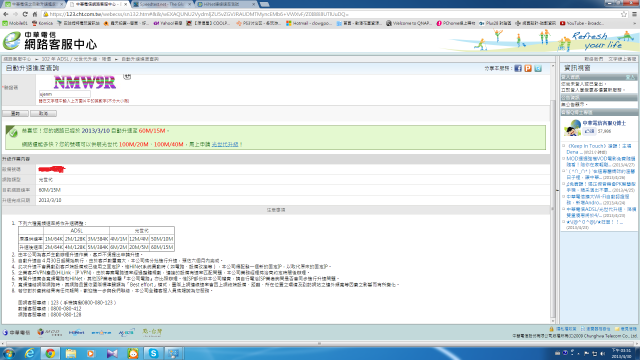This screenshot has width=640, height=360.
Task: Reload the page with refresh icon
Action: (25, 14)
